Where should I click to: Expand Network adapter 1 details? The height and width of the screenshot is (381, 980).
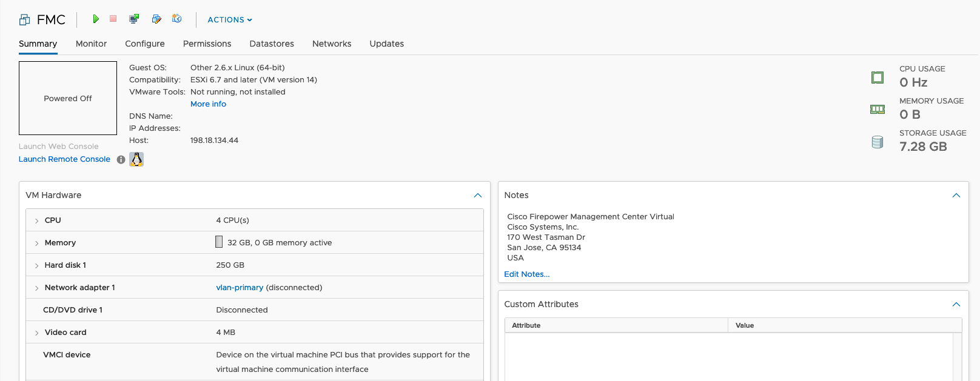click(37, 288)
